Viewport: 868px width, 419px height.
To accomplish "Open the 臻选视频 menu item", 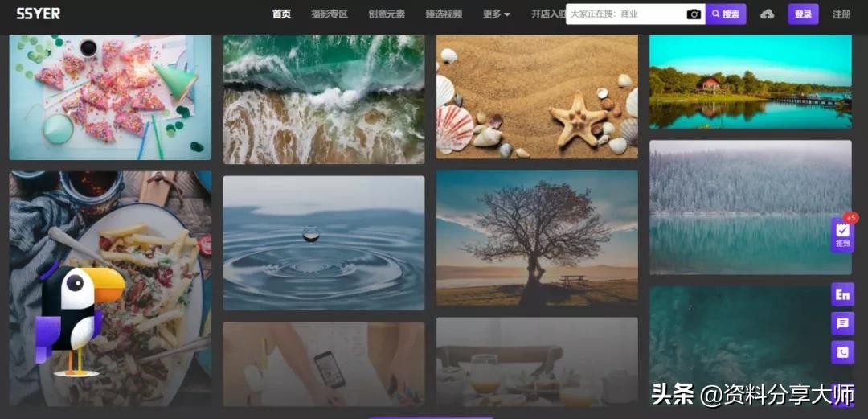I will (x=444, y=14).
